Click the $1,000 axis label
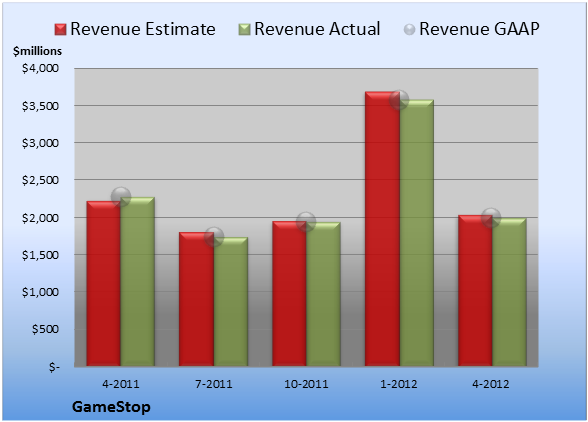588x422 pixels. coord(40,292)
